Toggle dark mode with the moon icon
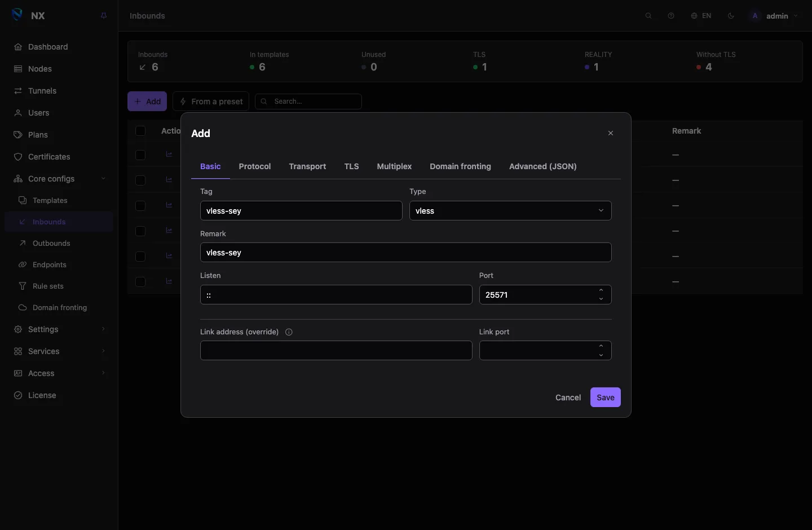Screen dimensions: 812x530 point(731,16)
